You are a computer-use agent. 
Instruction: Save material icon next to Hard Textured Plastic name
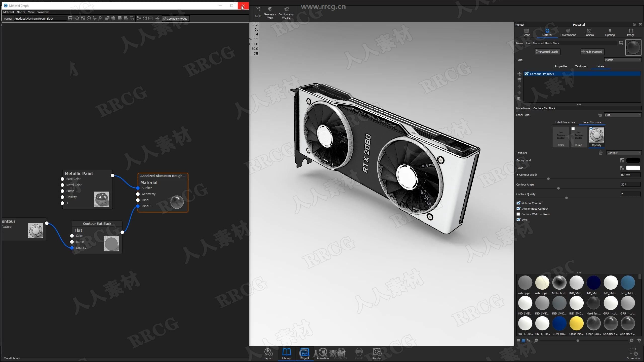pos(621,43)
